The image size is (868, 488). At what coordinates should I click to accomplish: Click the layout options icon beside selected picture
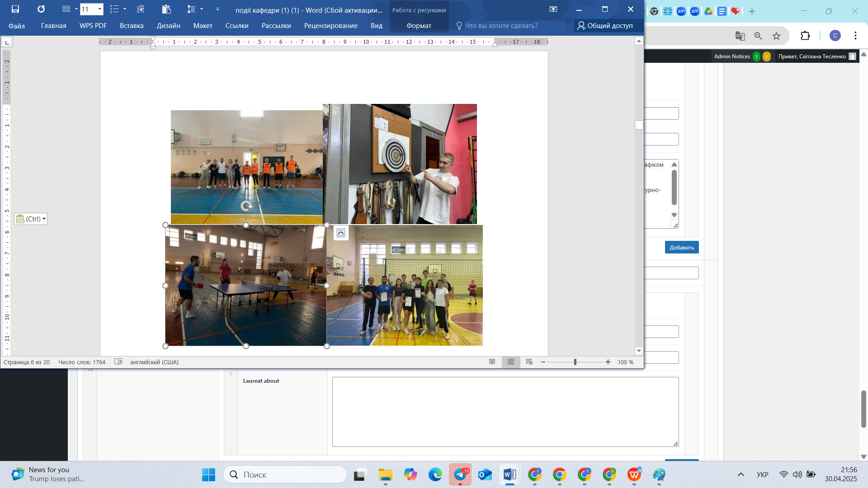coord(341,233)
